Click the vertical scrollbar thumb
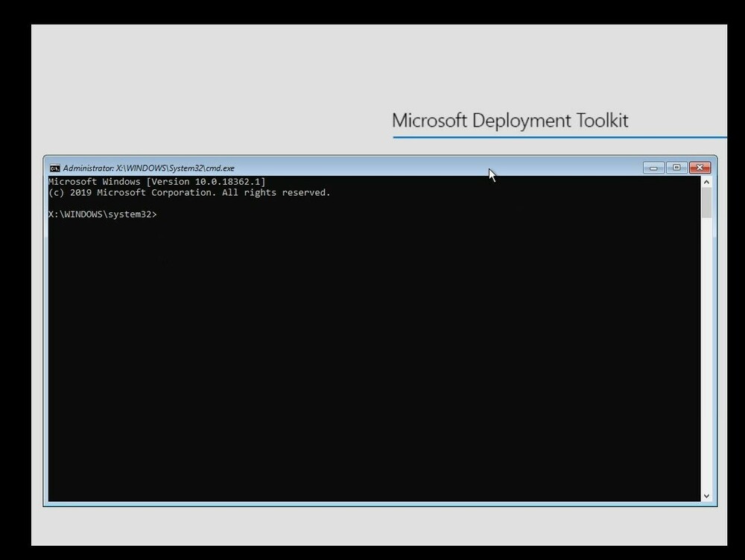The width and height of the screenshot is (745, 560). (x=706, y=203)
